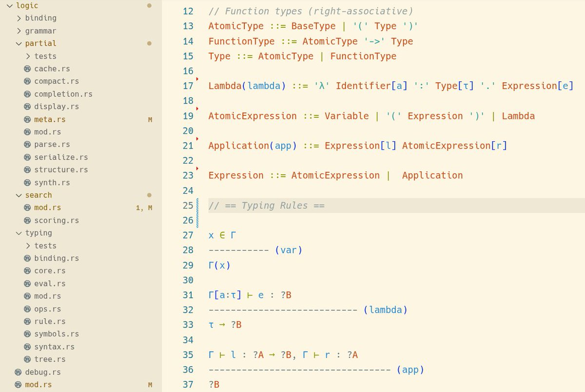This screenshot has width=585, height=392.
Task: Open ops.rs file
Action: click(x=48, y=309)
